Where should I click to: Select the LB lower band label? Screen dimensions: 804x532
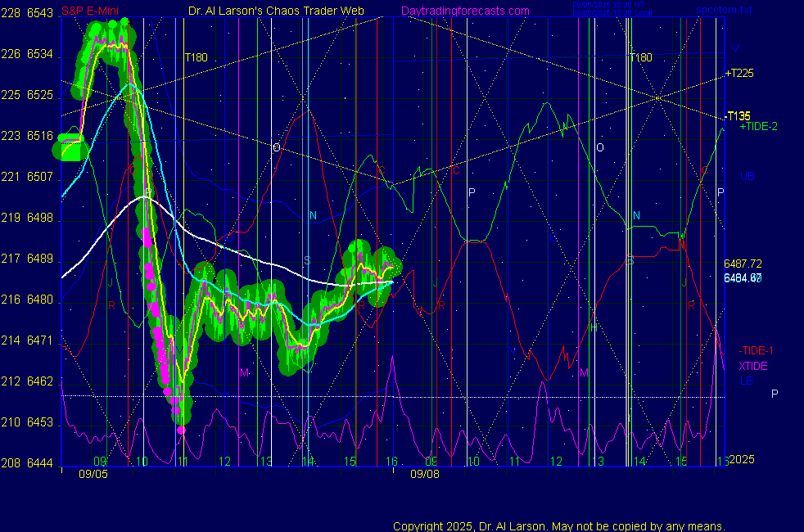(746, 381)
